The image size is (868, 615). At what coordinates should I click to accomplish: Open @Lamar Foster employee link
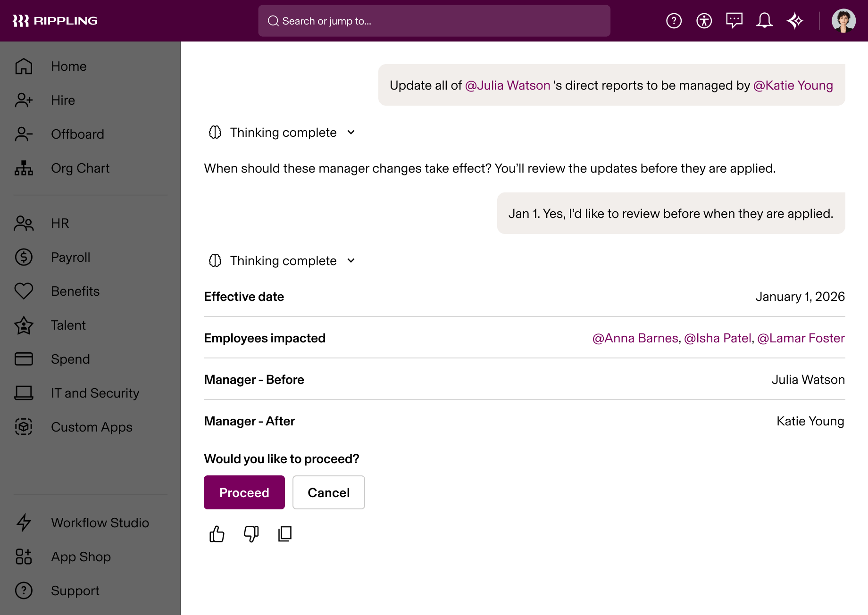(801, 338)
